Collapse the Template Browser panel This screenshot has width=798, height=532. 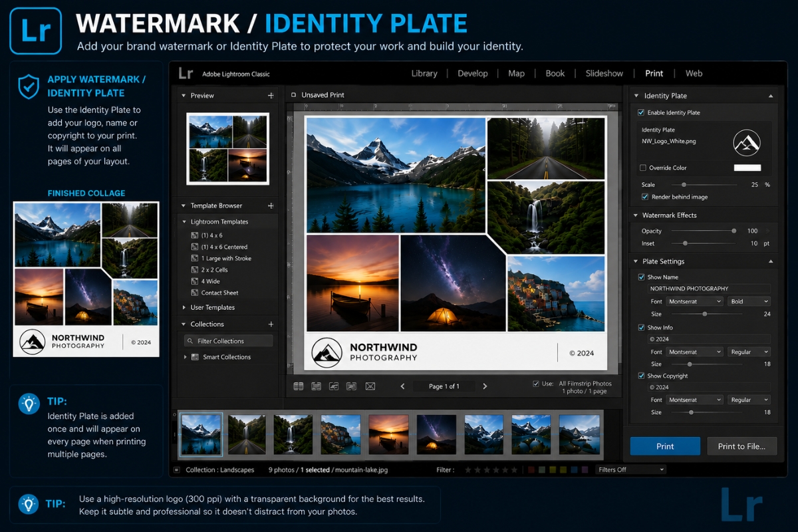coord(184,206)
